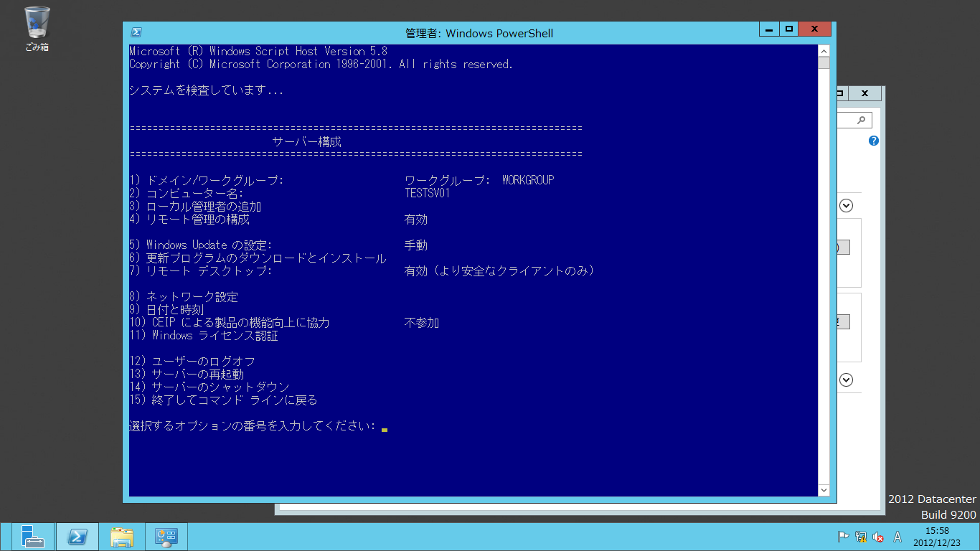Click the console scrollbar down arrow
The image size is (980, 551).
click(823, 490)
